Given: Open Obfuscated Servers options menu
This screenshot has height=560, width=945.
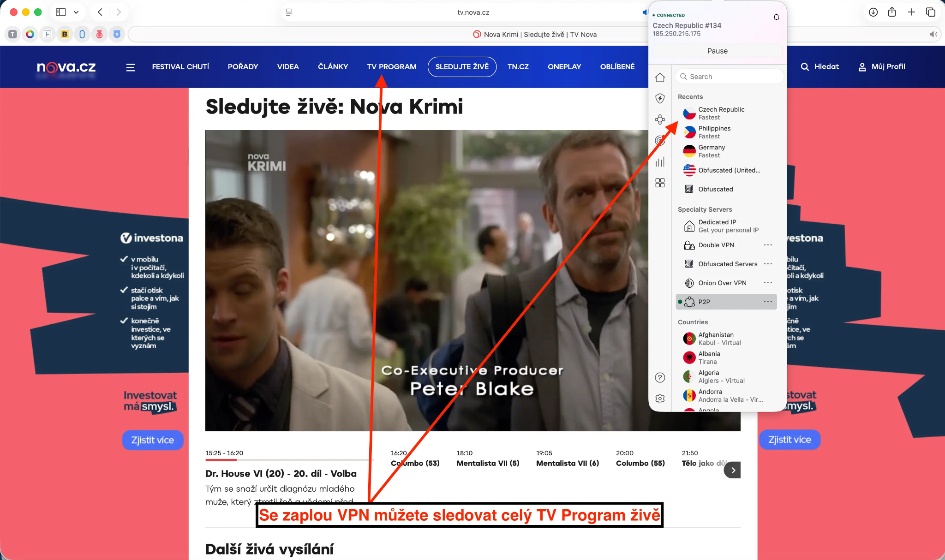Looking at the screenshot, I should click(x=769, y=263).
